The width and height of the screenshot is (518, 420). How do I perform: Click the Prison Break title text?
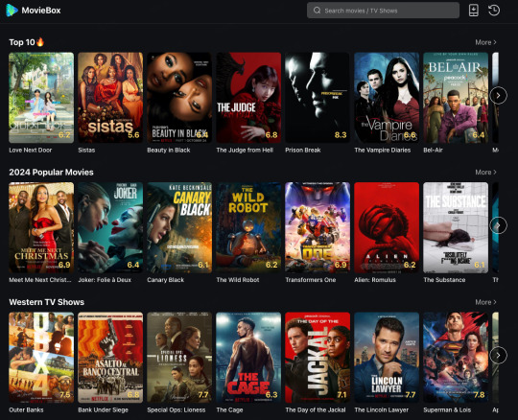[303, 150]
